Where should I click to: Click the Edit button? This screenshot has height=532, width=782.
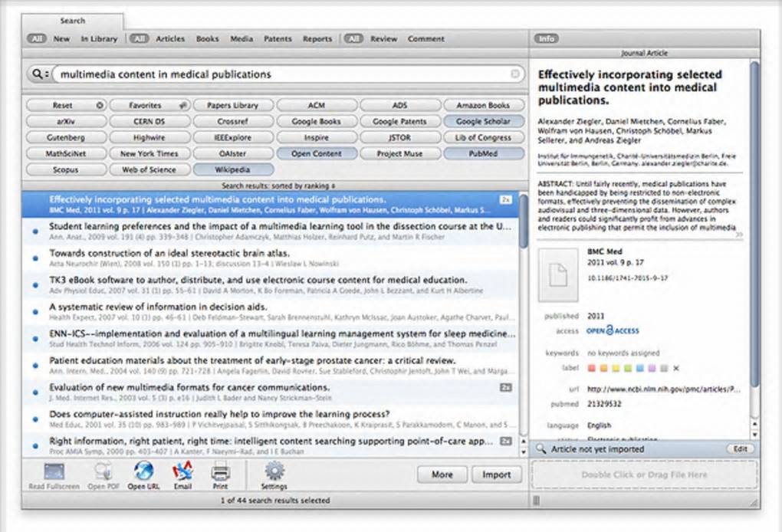click(740, 448)
